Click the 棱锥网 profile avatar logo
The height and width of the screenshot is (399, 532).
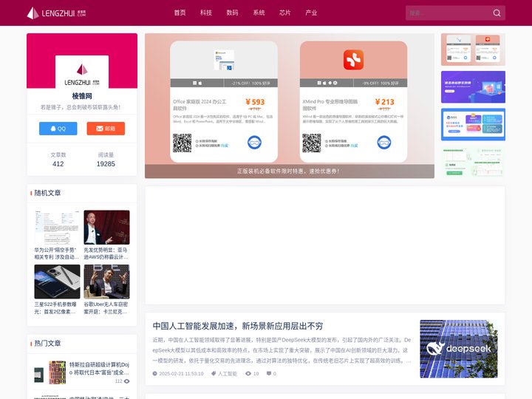(x=82, y=72)
